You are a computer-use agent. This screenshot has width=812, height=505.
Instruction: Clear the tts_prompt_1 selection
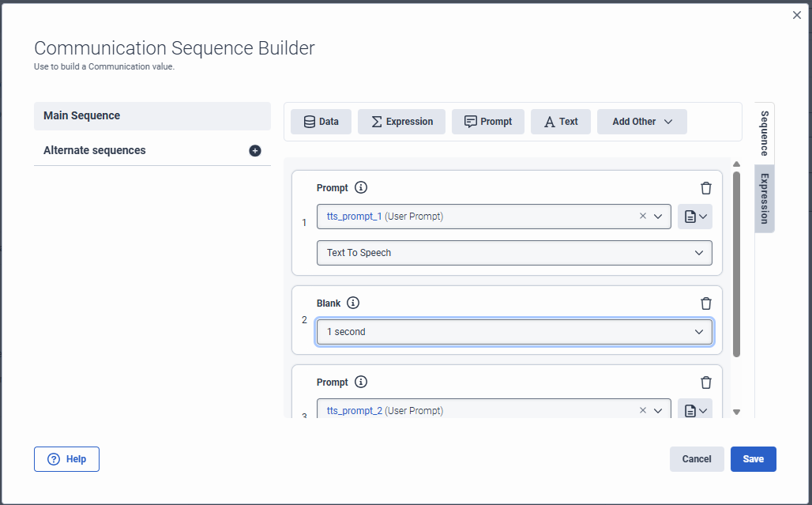click(x=642, y=216)
